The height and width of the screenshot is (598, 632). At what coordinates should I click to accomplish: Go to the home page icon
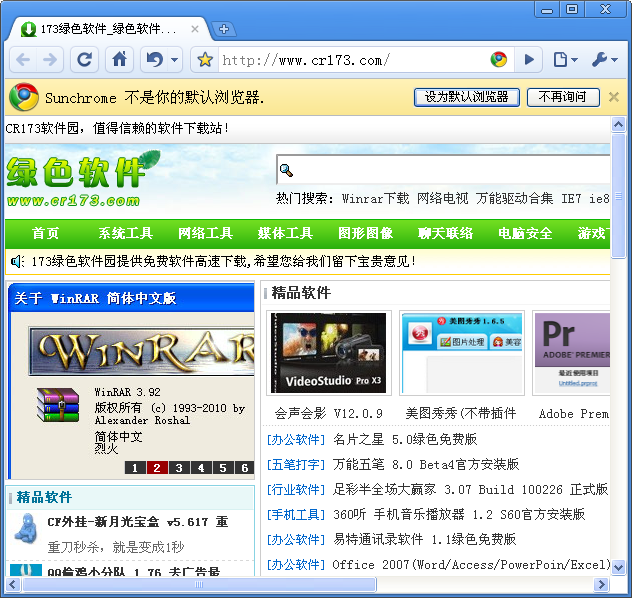119,60
